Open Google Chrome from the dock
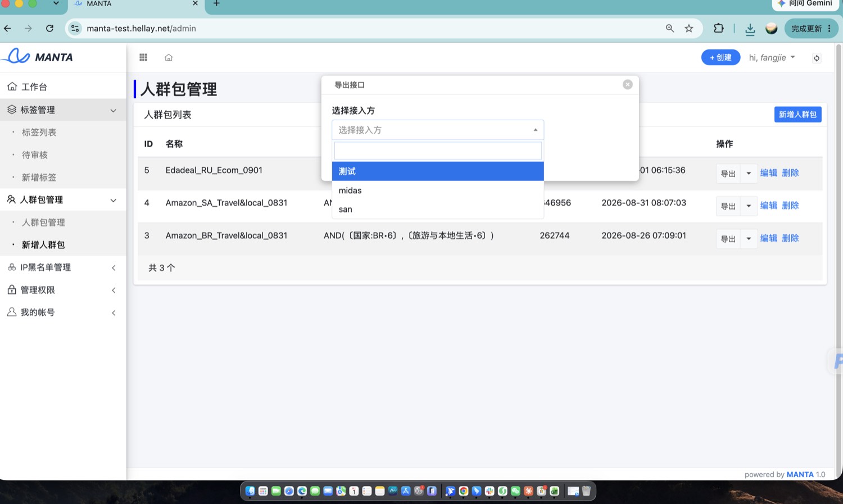Viewport: 843px width, 504px height. coord(464,491)
